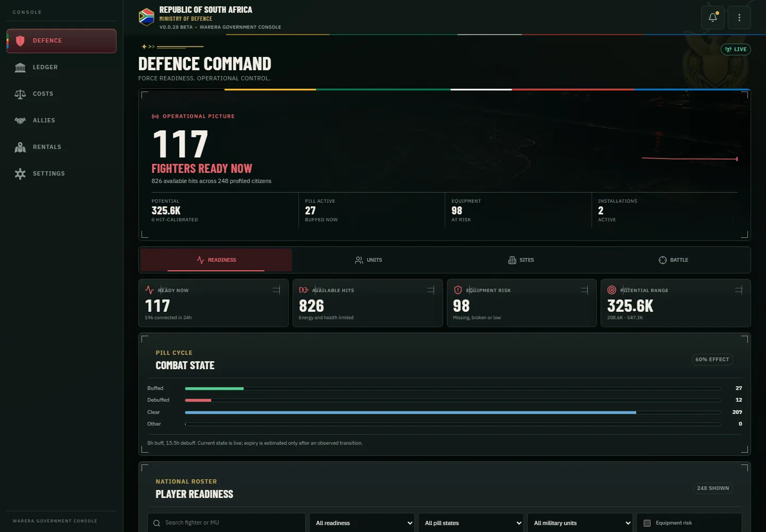The width and height of the screenshot is (766, 532).
Task: Open the Battle tab
Action: pyautogui.click(x=673, y=260)
